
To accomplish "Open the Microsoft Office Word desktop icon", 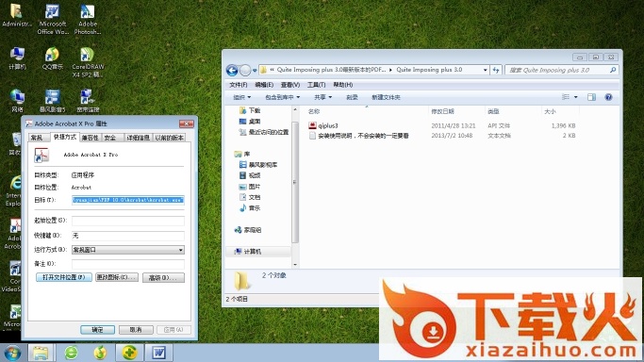I will (x=53, y=19).
